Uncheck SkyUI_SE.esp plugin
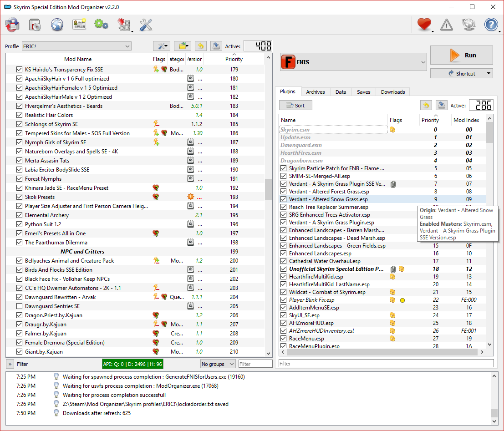This screenshot has width=504, height=431. pos(284,315)
